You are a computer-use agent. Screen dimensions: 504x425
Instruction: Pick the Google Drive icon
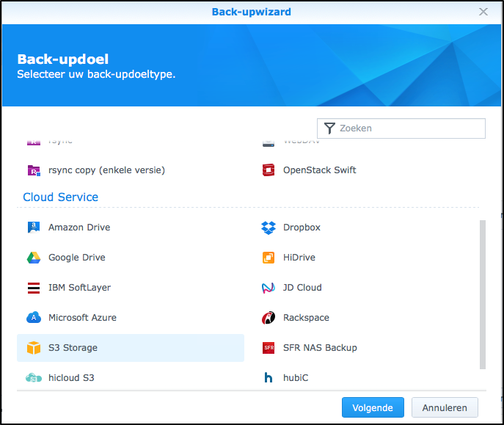click(x=34, y=258)
